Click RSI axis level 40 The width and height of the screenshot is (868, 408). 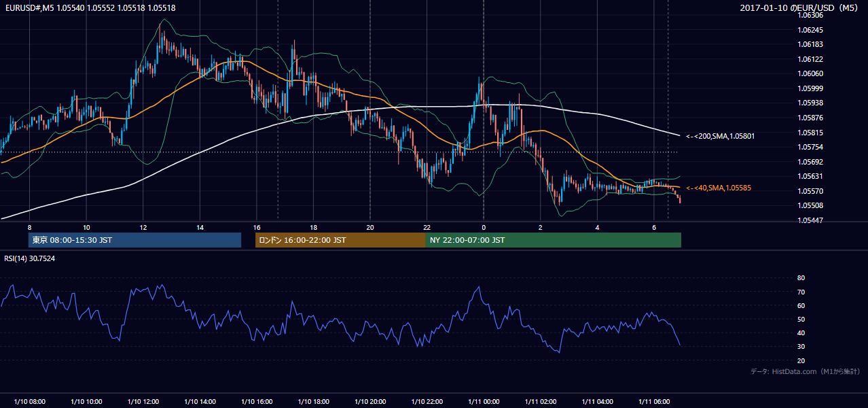[x=801, y=333]
